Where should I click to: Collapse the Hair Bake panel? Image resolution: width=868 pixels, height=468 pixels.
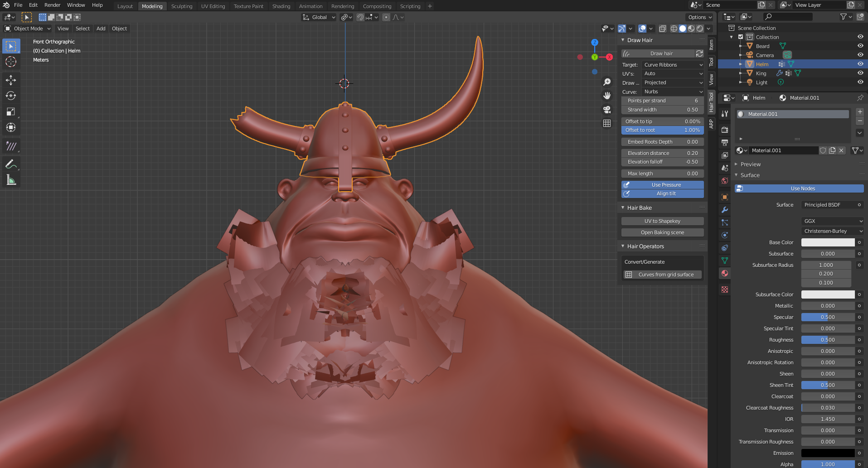tap(639, 207)
